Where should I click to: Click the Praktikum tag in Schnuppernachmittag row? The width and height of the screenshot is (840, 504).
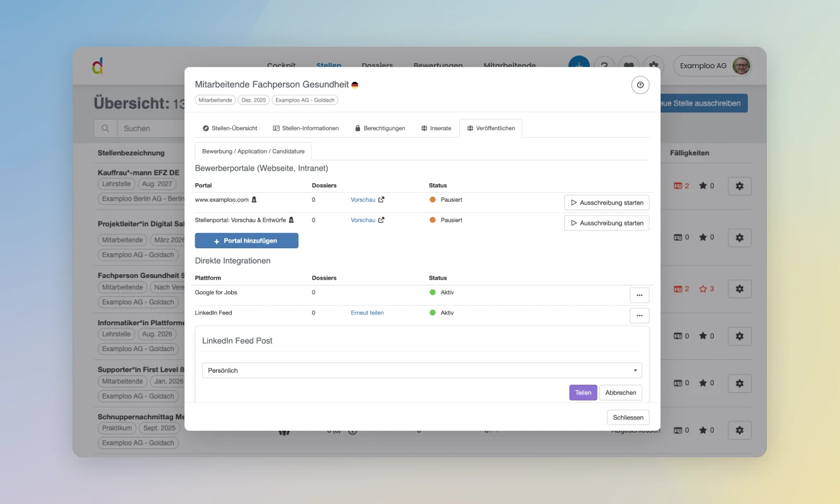pyautogui.click(x=117, y=428)
